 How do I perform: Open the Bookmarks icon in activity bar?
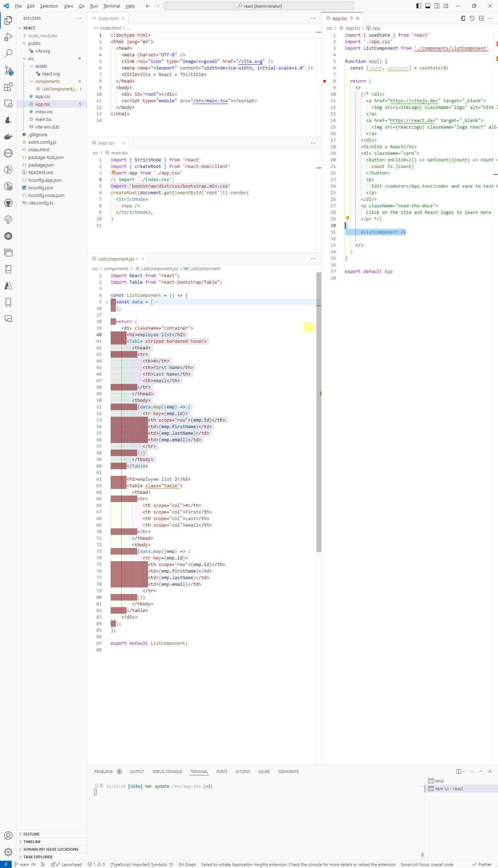pos(8,302)
